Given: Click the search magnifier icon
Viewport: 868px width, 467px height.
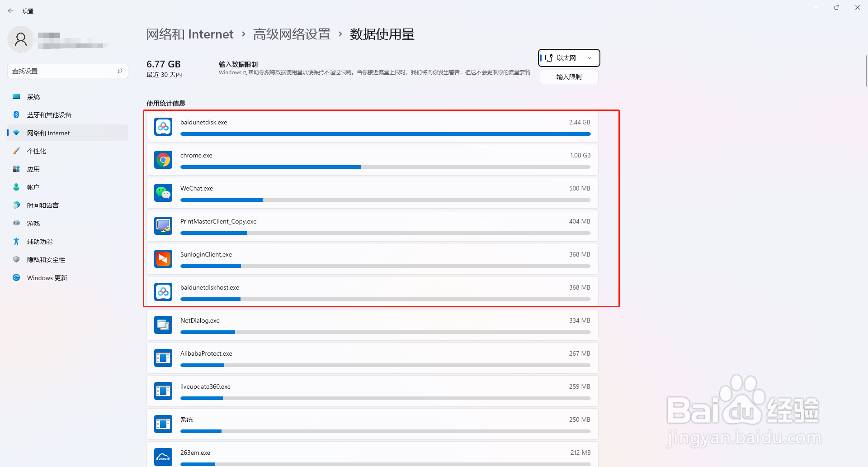Looking at the screenshot, I should tap(120, 71).
